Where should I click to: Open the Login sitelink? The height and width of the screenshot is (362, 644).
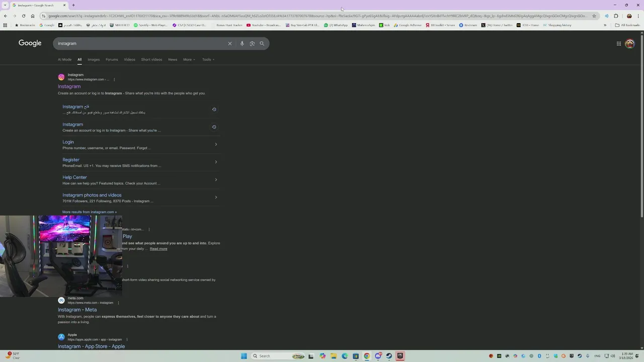[68, 142]
